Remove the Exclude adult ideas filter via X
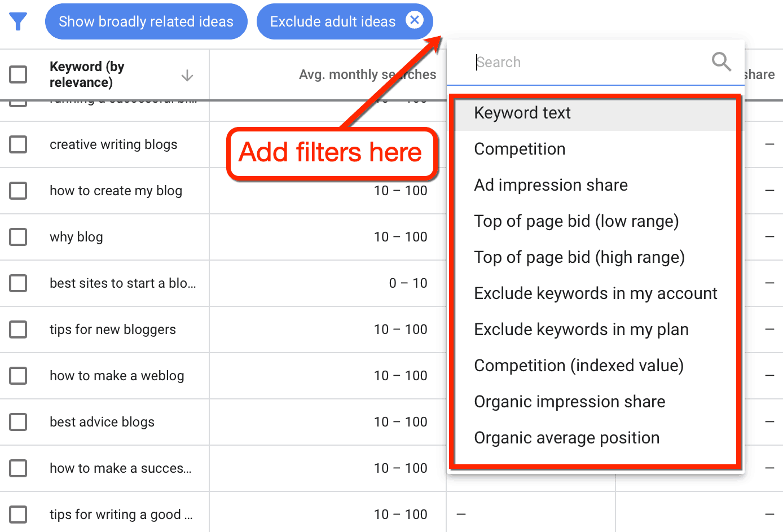This screenshot has width=783, height=532. click(415, 21)
